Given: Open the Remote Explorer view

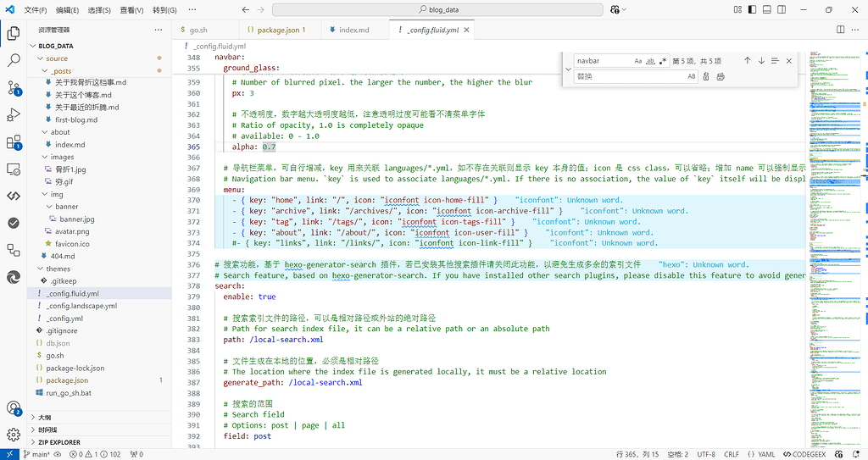Looking at the screenshot, I should [14, 169].
